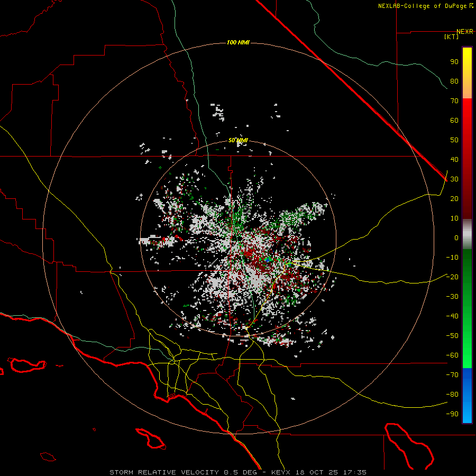476x476 pixels.
Task: Click the -60 knot scale value
Action: [452, 355]
